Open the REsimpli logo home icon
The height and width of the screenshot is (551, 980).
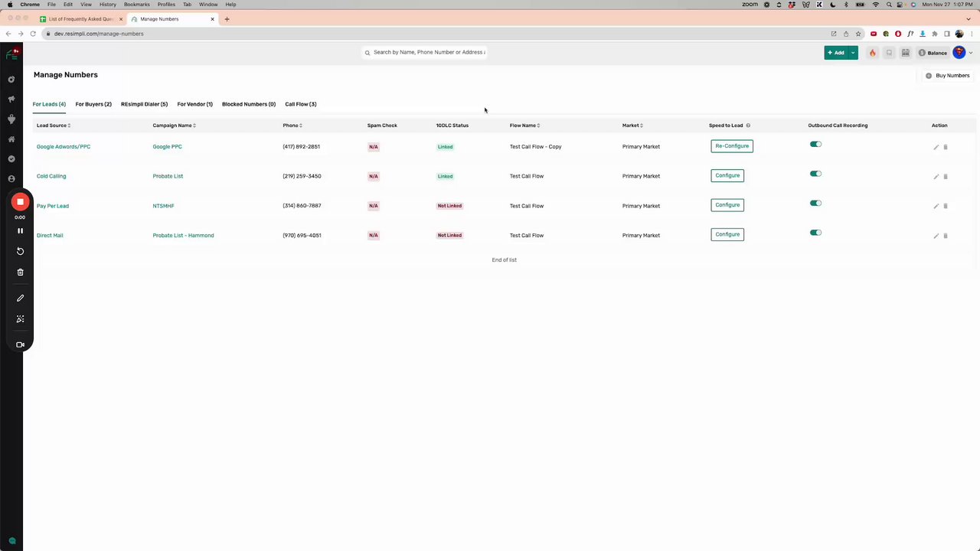tap(11, 54)
